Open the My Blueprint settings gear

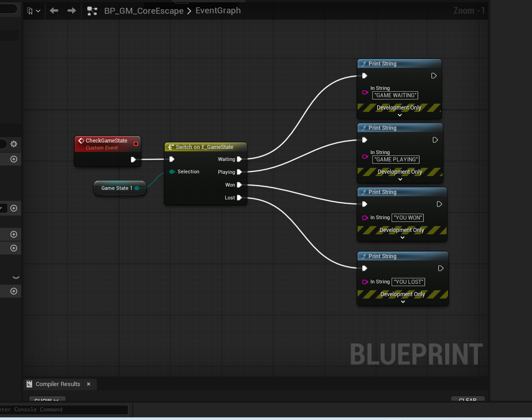[14, 144]
